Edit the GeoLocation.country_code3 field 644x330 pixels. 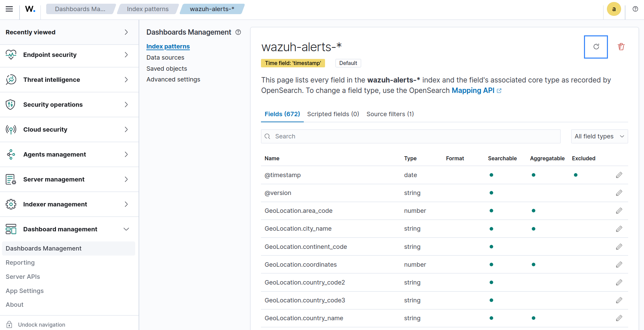(619, 300)
